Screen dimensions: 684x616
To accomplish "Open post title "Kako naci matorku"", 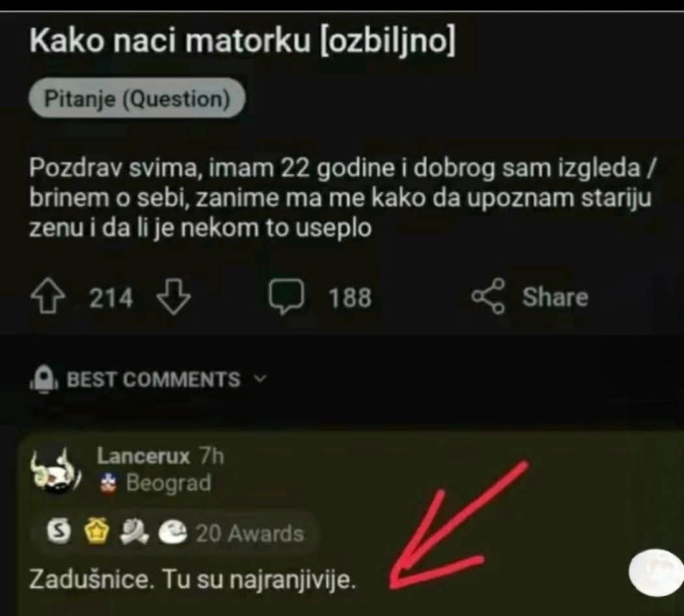I will 242,41.
